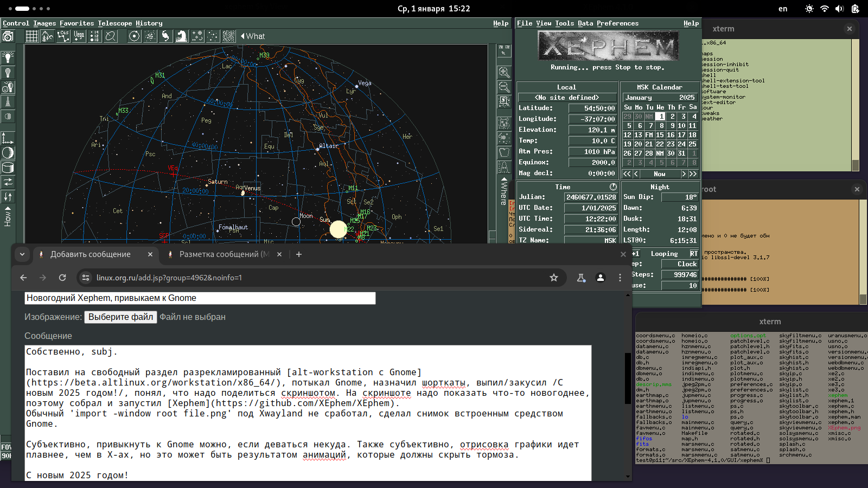
Task: Open XEphem Preferences menu
Action: point(617,23)
